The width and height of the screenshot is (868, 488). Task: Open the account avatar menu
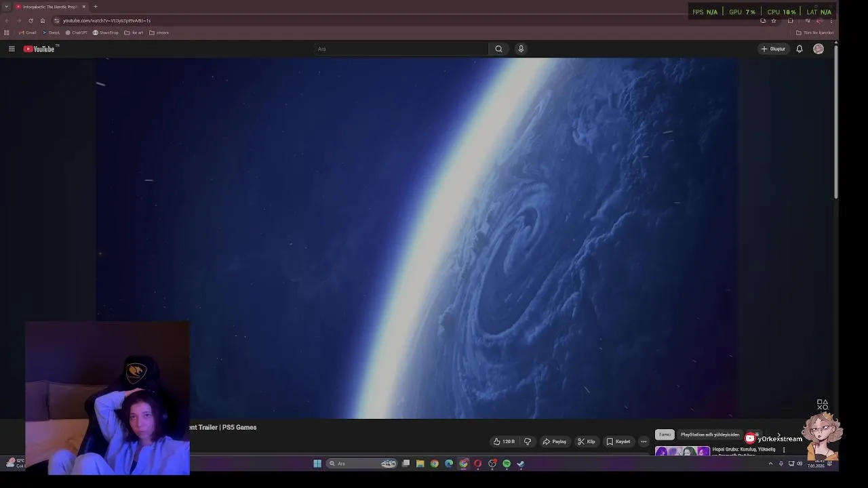point(818,49)
